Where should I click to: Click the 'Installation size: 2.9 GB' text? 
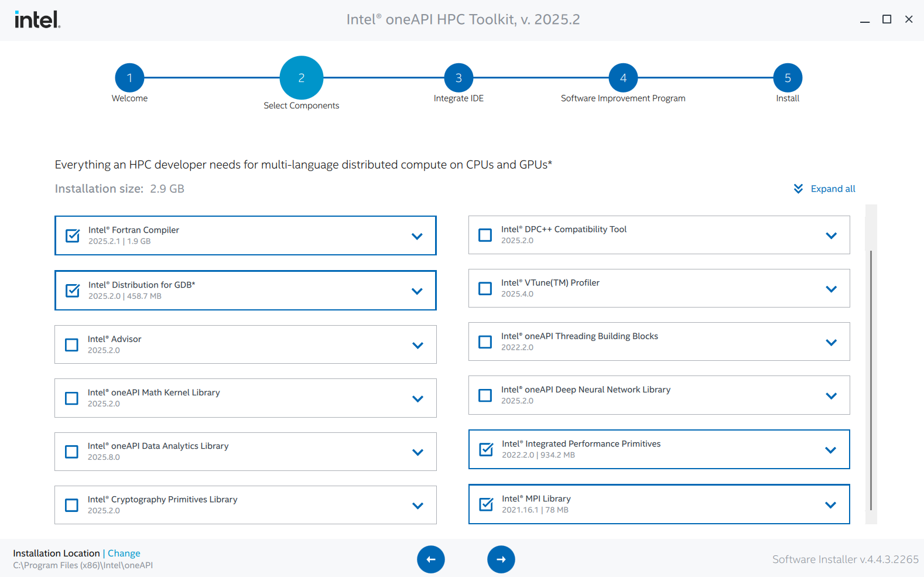(119, 189)
